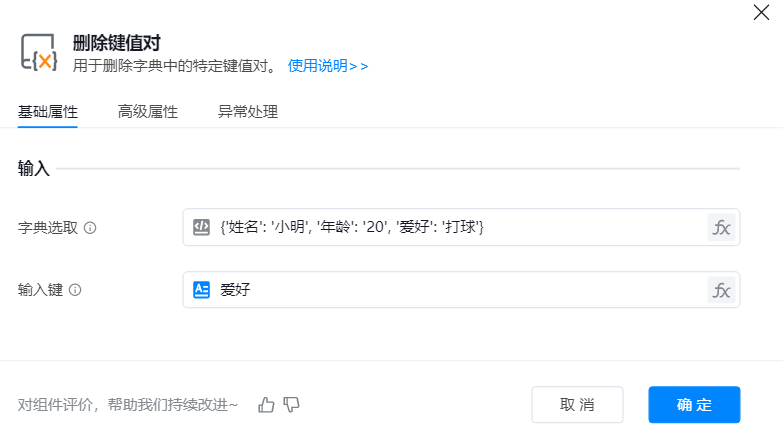
Task: Close the dialog with the X button
Action: pyautogui.click(x=760, y=12)
